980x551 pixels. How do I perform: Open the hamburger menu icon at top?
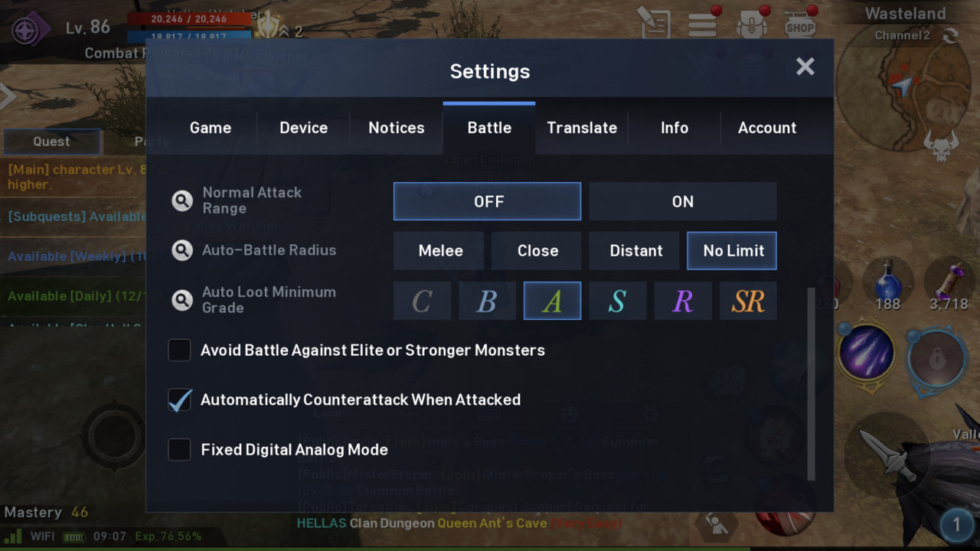pos(702,24)
